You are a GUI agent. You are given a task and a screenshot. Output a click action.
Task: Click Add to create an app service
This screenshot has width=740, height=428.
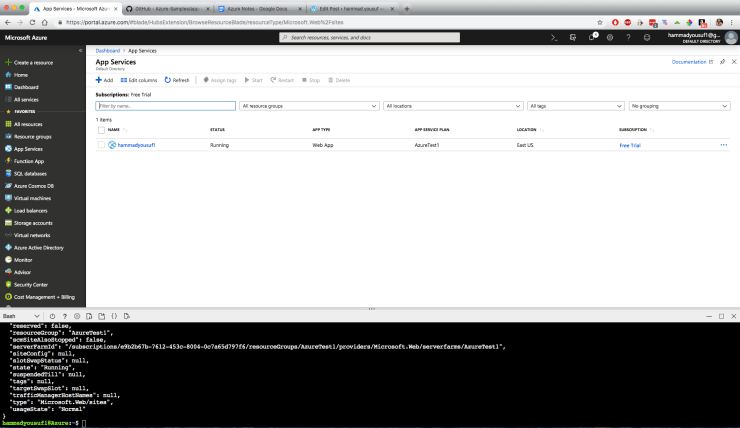pos(104,80)
